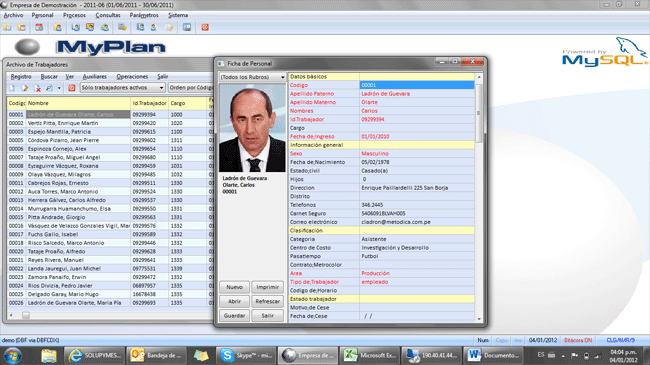The width and height of the screenshot is (650, 365).
Task: Show hidden system tray icons arrow
Action: coord(563,355)
